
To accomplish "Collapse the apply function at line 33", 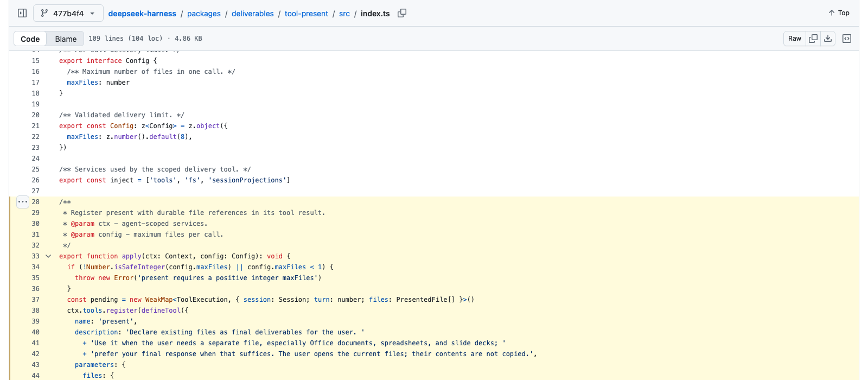I will [48, 256].
